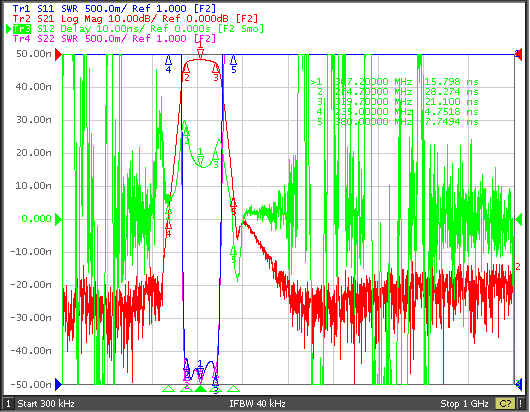Image resolution: width=530 pixels, height=412 pixels.
Task: Select the highlighted Tr3 trace label
Action: (22, 29)
